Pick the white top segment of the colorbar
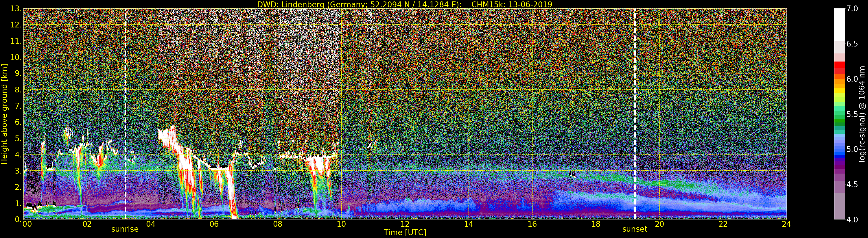Screen dimensions: 868x238 (839, 25)
